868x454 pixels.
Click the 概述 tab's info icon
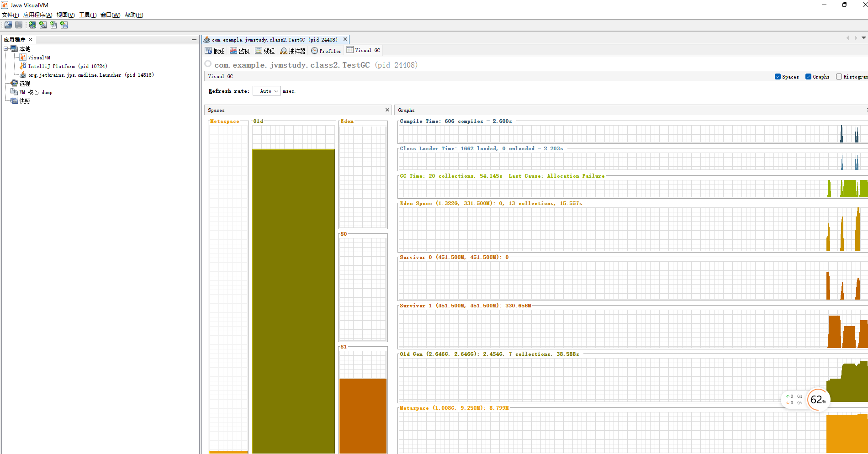pyautogui.click(x=208, y=51)
